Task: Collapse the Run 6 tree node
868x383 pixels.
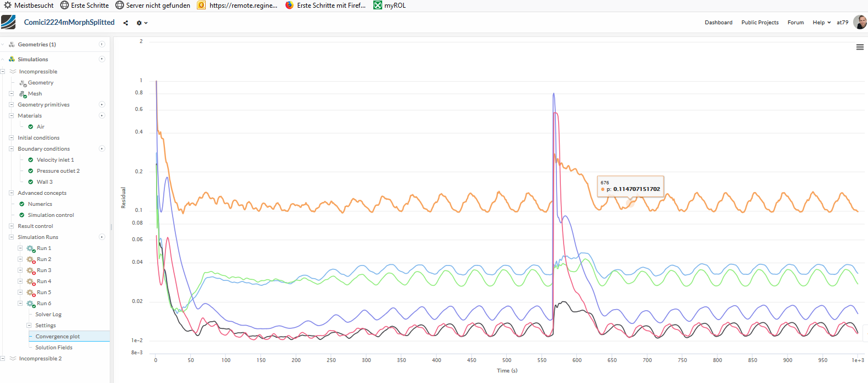Action: (20, 304)
